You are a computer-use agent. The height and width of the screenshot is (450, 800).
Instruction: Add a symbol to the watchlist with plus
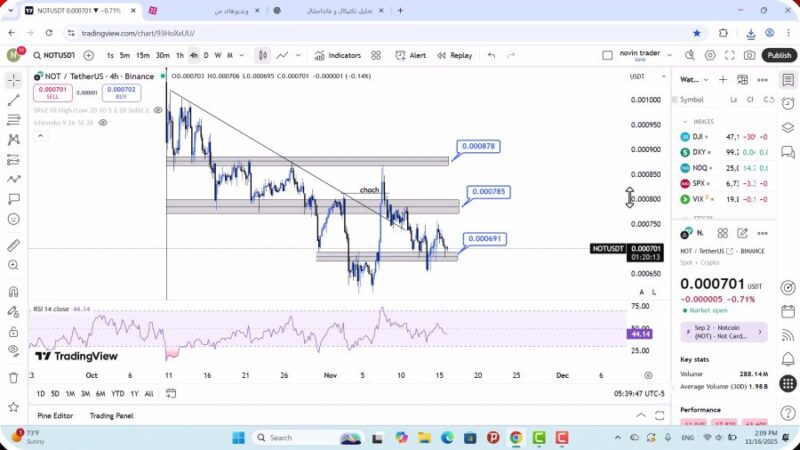click(x=723, y=79)
